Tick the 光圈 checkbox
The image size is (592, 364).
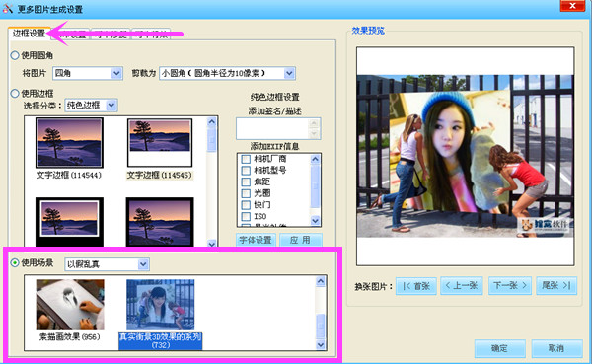pos(246,193)
